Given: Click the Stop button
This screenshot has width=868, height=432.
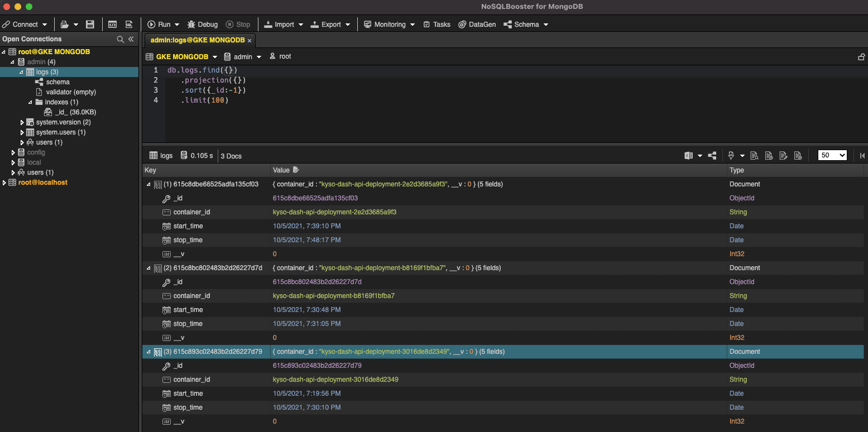Looking at the screenshot, I should (x=238, y=25).
